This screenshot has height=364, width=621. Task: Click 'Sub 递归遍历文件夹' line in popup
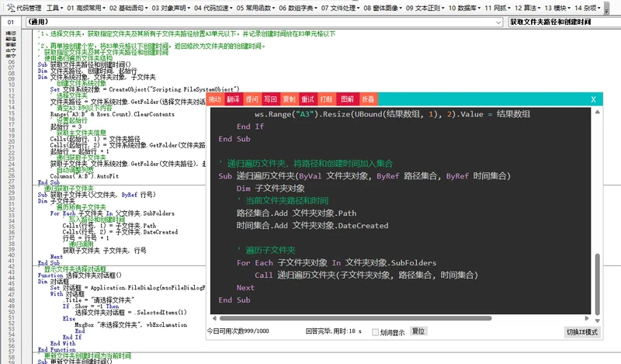pyautogui.click(x=364, y=176)
